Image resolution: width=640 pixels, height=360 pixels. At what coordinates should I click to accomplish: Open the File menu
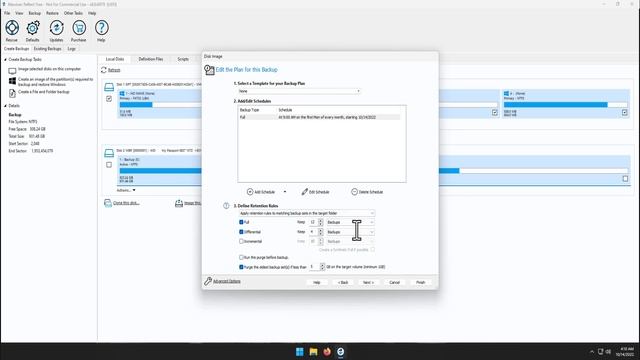click(7, 13)
